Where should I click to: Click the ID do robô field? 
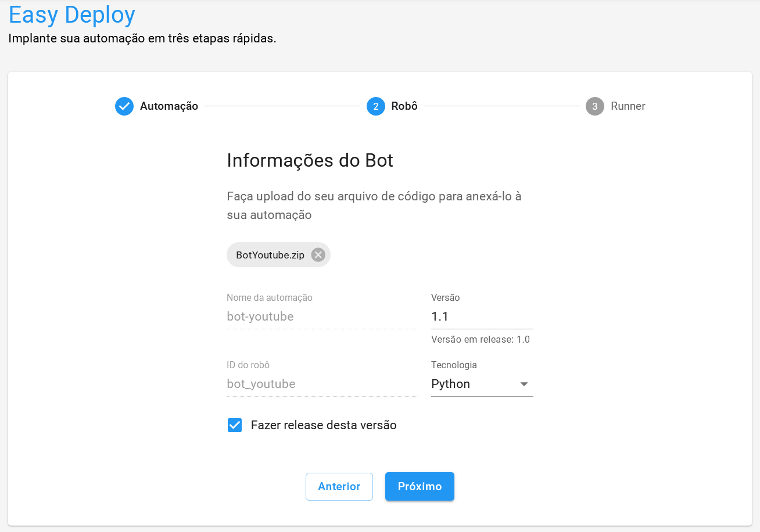(322, 384)
